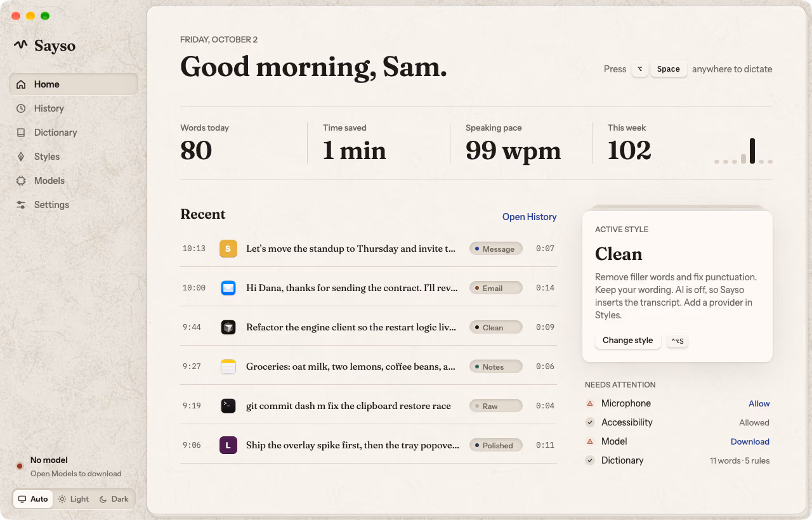
Task: Open the Refactor the engine client entry
Action: [x=369, y=327]
